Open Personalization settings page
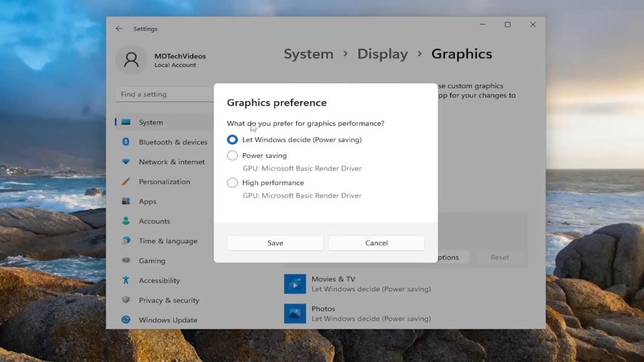Screen dimensions: 644x362 coord(165,182)
